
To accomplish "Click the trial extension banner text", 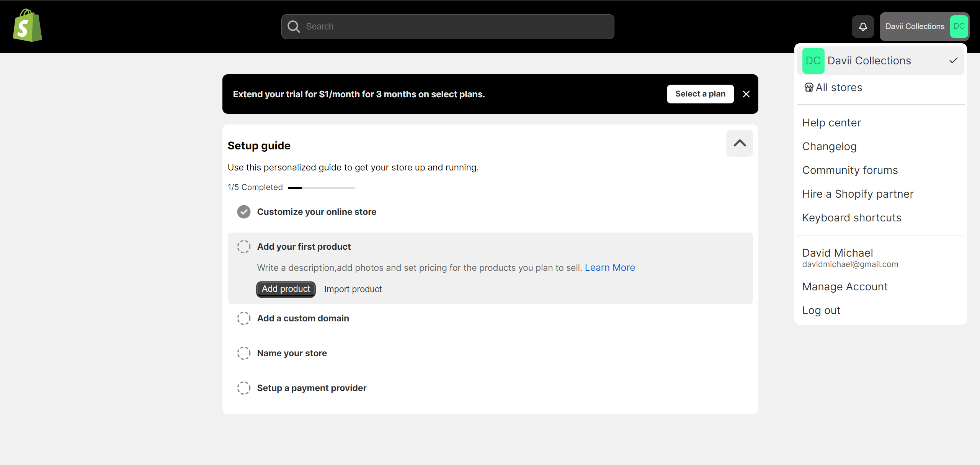I will click(x=359, y=94).
